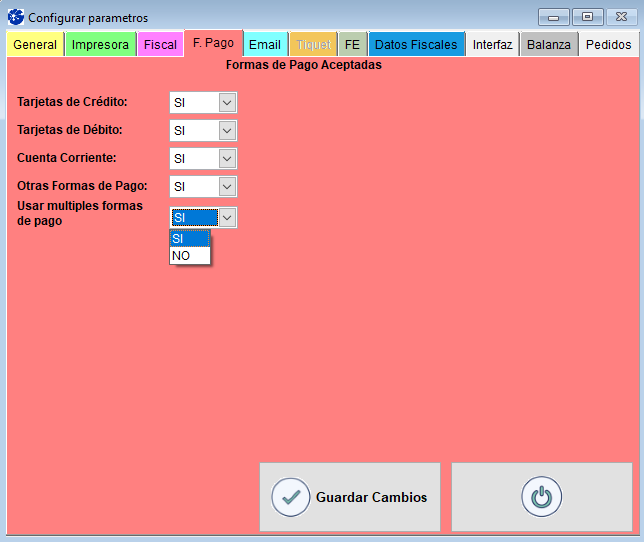Screen dimensions: 644x542
Task: Select NO in the open dropdown list
Action: coord(190,255)
